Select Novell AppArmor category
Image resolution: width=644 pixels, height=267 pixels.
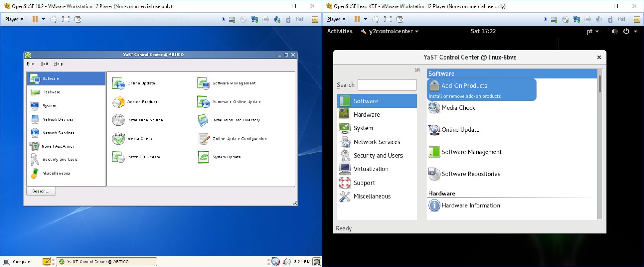pos(66,146)
